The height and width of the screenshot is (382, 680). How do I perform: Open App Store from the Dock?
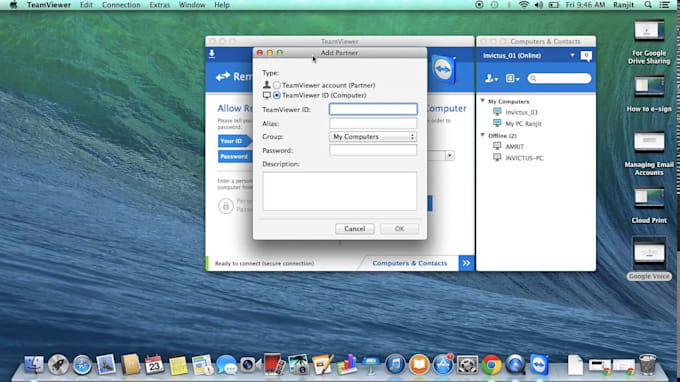(x=443, y=365)
